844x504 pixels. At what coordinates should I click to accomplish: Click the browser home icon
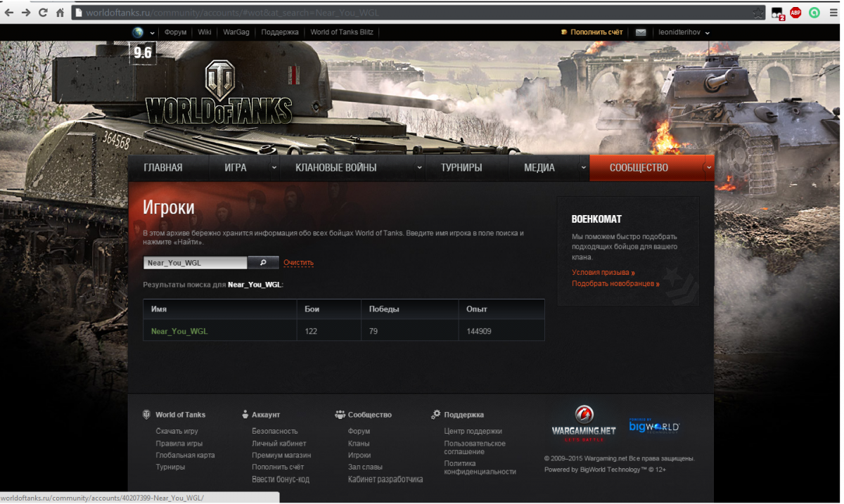[60, 13]
